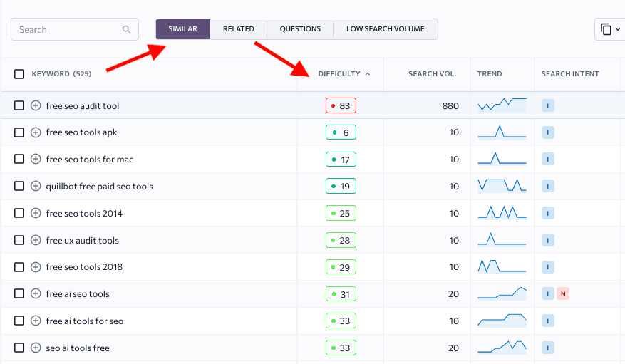Select checkbox for 'seo ai tools free'

[x=19, y=348]
